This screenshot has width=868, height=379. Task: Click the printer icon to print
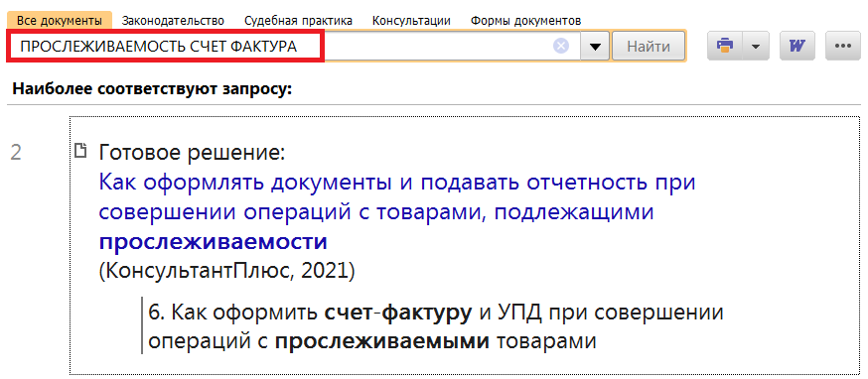coord(725,46)
